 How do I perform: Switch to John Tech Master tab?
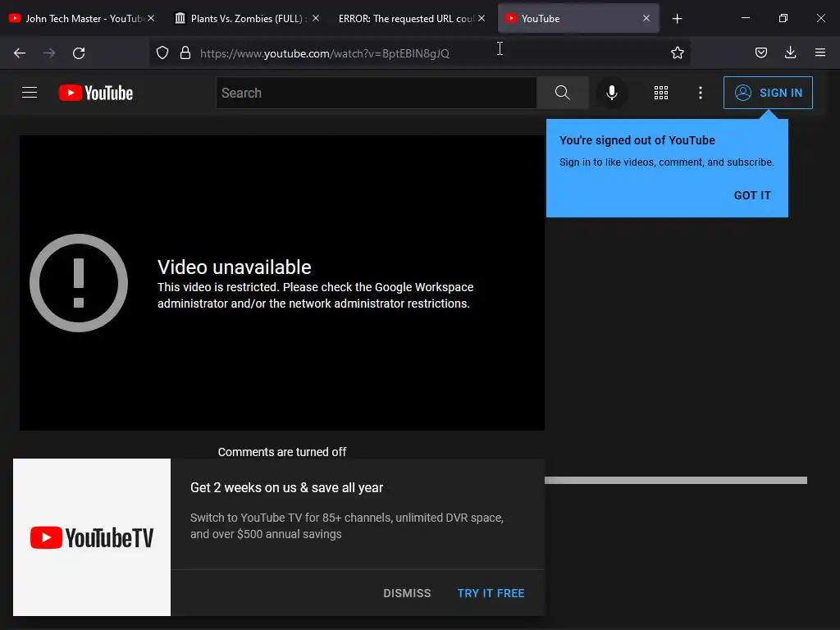82,18
